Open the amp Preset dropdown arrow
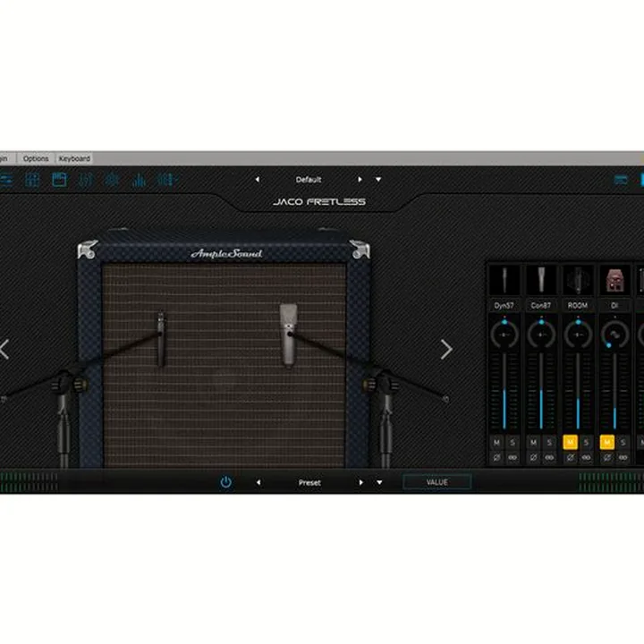This screenshot has width=644, height=644. (x=379, y=483)
